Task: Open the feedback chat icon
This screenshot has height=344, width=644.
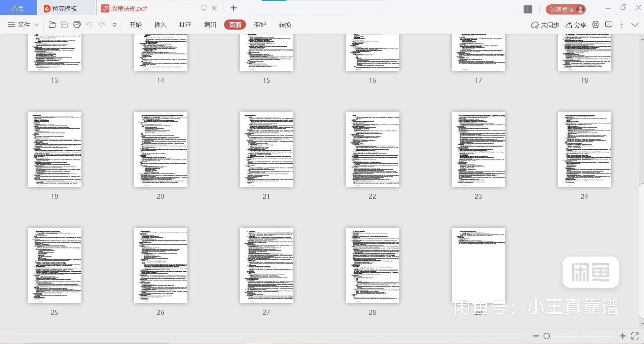Action: (x=609, y=25)
